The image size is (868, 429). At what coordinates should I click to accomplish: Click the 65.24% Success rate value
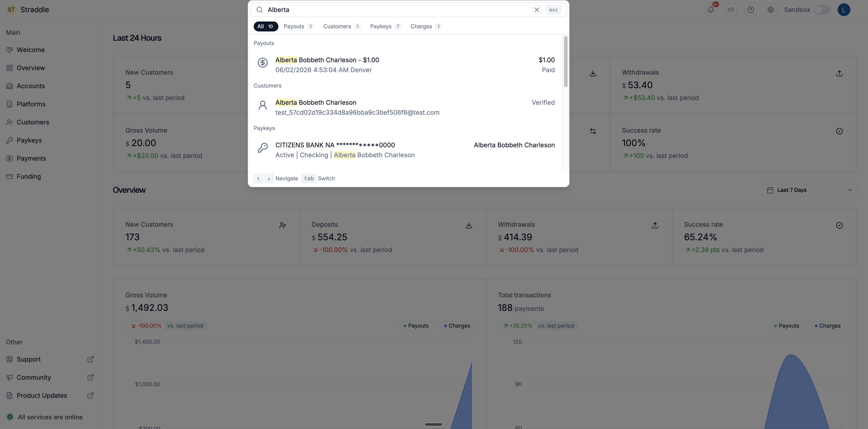point(700,237)
